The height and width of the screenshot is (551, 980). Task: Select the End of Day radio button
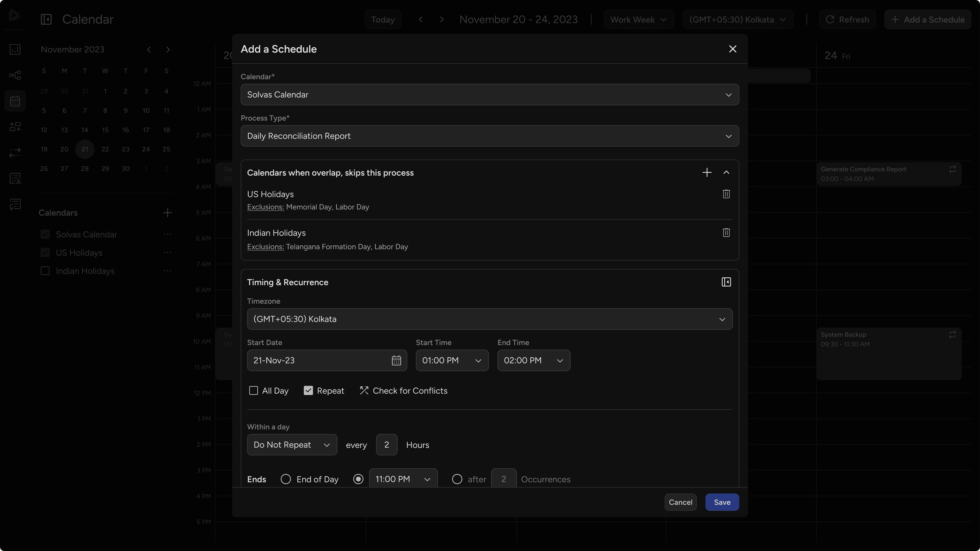pyautogui.click(x=286, y=479)
